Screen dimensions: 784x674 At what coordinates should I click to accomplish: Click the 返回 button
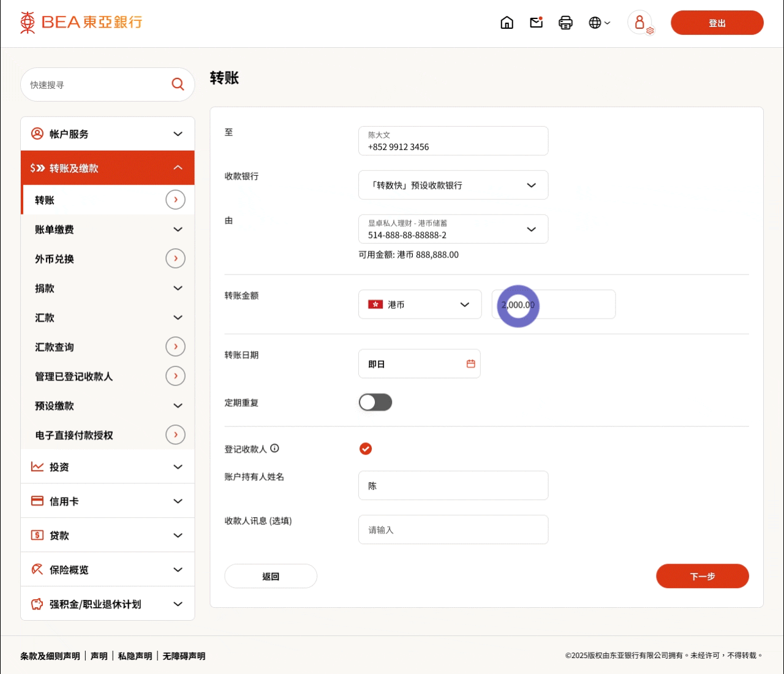(x=271, y=576)
